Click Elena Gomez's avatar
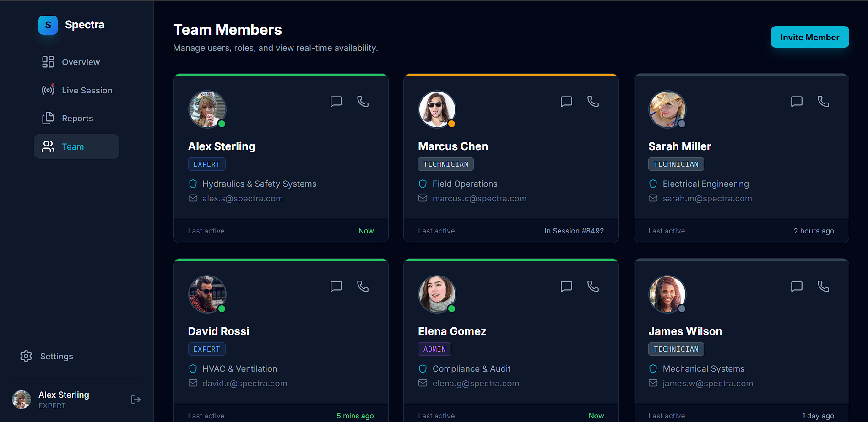868x422 pixels. point(437,294)
